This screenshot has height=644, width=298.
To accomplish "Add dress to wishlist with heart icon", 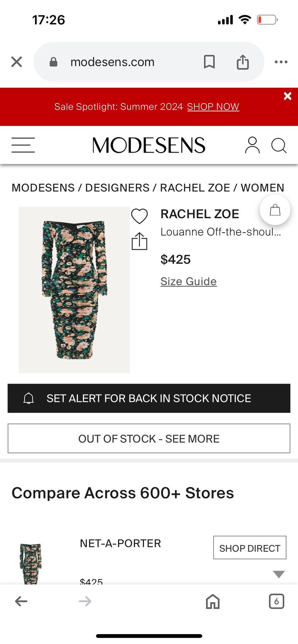I will point(139,216).
